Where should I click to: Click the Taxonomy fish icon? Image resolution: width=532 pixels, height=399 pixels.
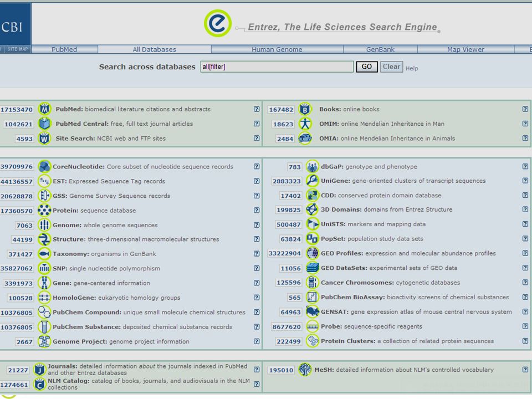pos(44,254)
